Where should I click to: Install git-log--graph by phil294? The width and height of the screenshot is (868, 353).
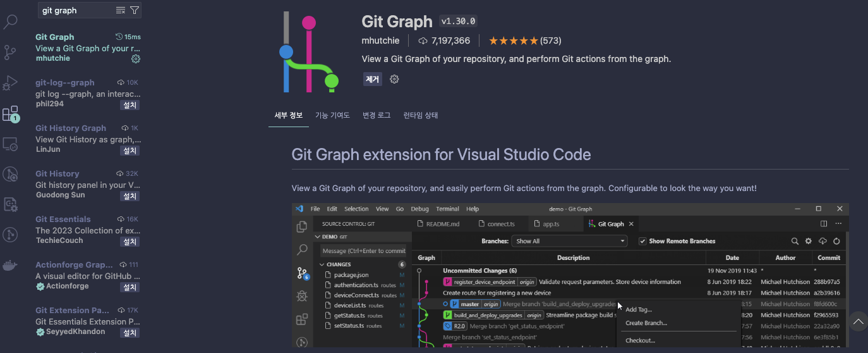(130, 105)
